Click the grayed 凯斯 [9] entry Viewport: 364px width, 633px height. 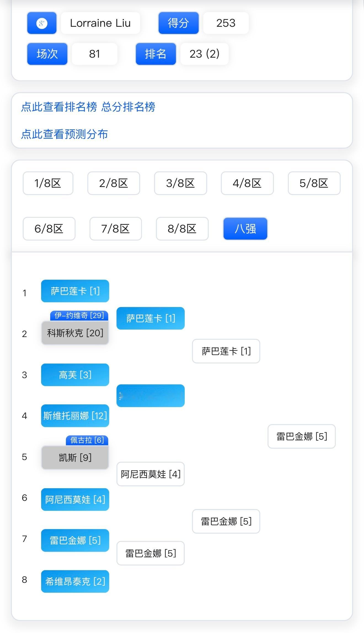click(x=75, y=457)
